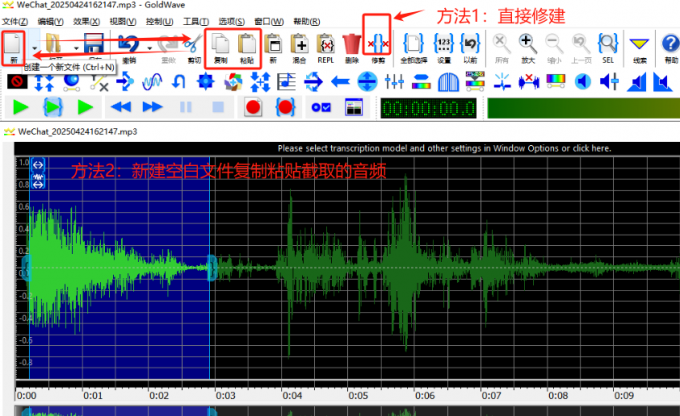Zoom to show all audio (所有)
This screenshot has height=416, width=680.
click(501, 48)
